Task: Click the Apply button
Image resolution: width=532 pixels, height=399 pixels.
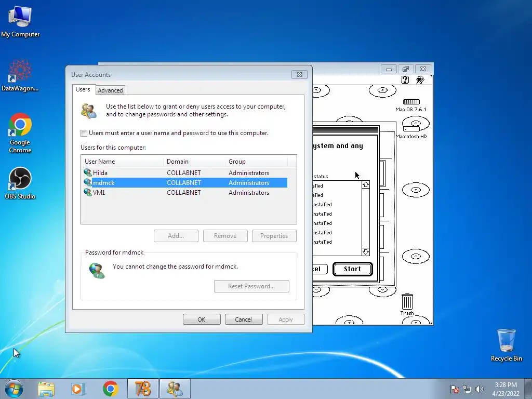Action: coord(286,320)
